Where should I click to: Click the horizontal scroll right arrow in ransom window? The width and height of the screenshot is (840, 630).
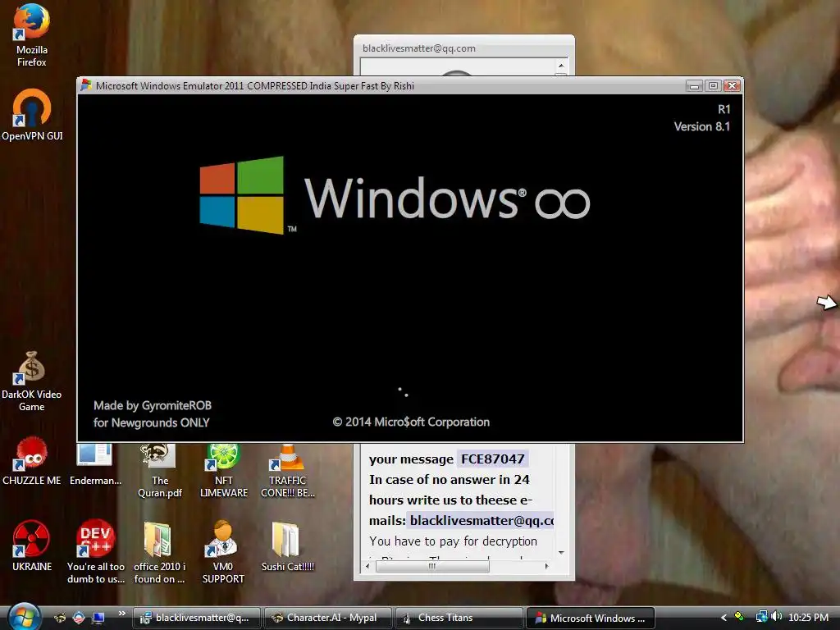(546, 566)
